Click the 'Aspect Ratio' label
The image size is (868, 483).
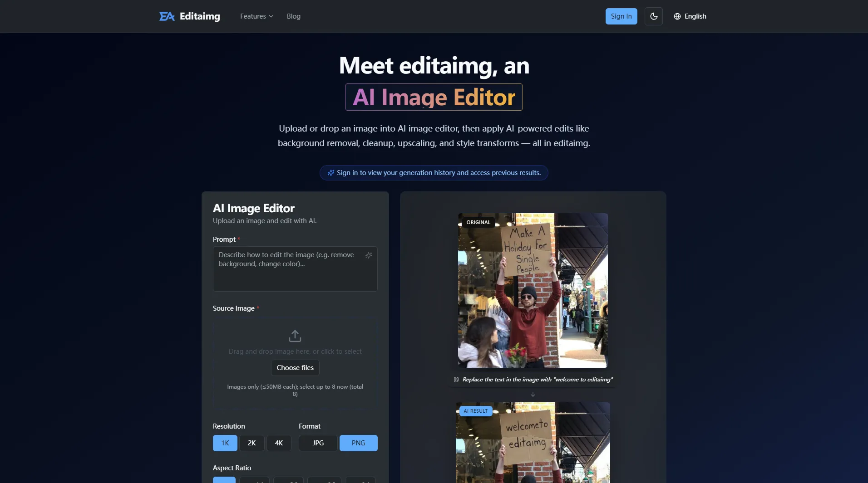click(x=232, y=468)
